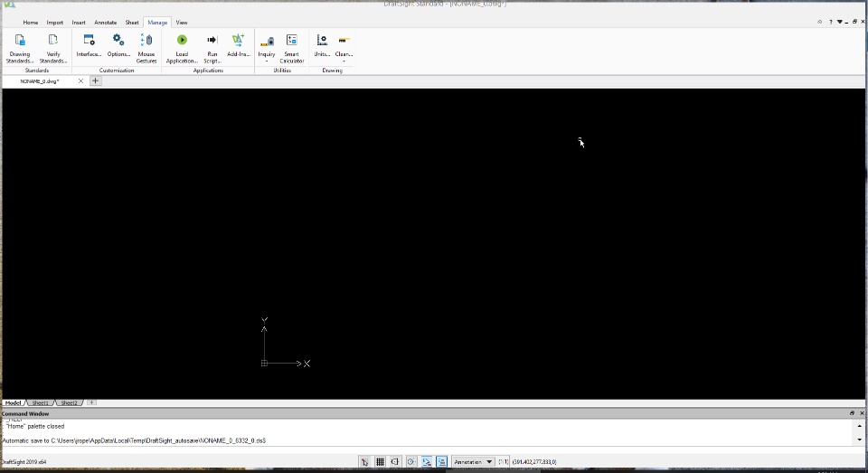
Task: Toggle Polar tracking in status bar
Action: [411, 461]
